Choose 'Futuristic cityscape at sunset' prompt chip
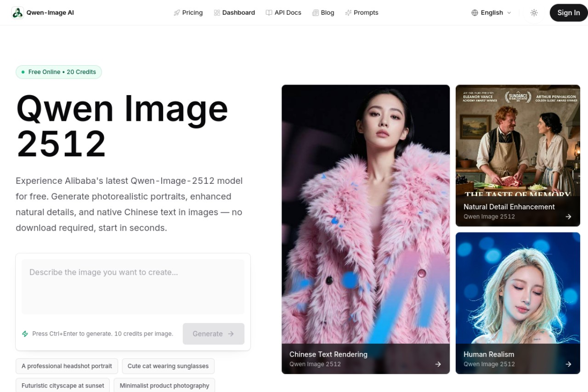Viewport: 588px width, 392px height. click(x=62, y=386)
